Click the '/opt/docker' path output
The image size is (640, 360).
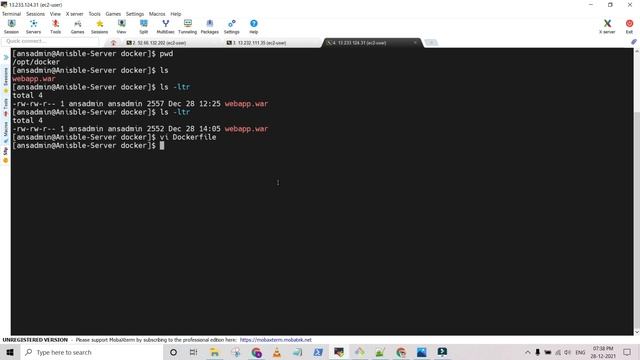[36, 62]
